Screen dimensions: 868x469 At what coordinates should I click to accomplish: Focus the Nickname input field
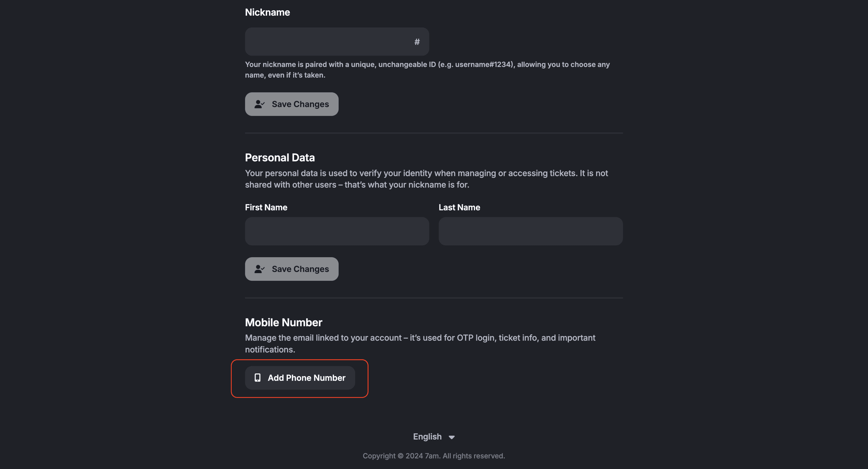point(327,42)
